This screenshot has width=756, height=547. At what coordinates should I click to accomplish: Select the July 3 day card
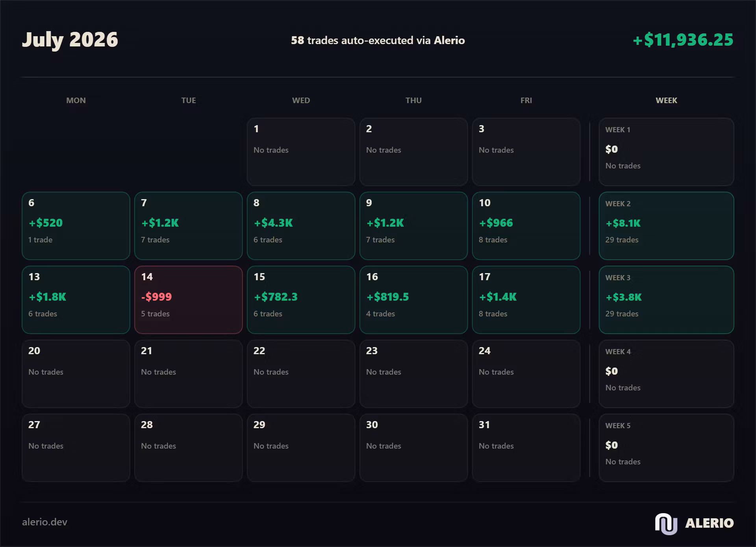526,152
